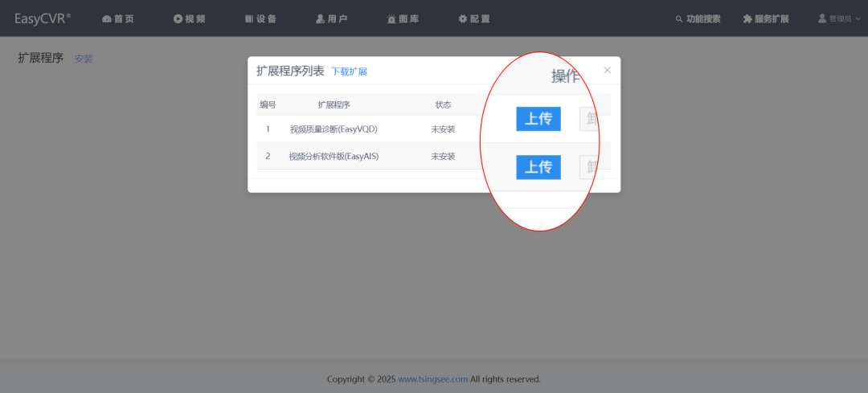Close the 扩展程序列表 dialog
Image resolution: width=868 pixels, height=393 pixels.
click(x=608, y=70)
